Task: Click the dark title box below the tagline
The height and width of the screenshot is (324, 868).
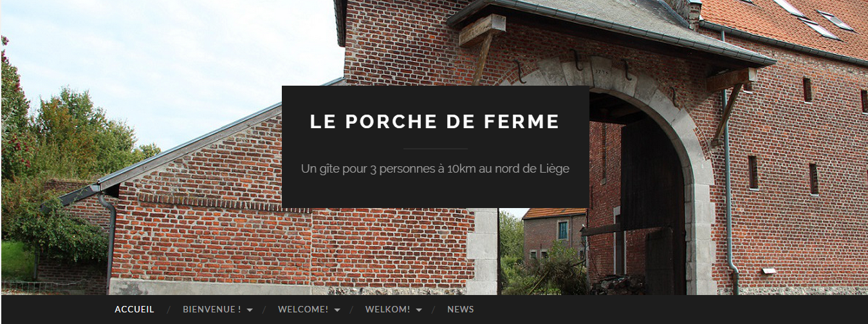Action: tap(435, 193)
